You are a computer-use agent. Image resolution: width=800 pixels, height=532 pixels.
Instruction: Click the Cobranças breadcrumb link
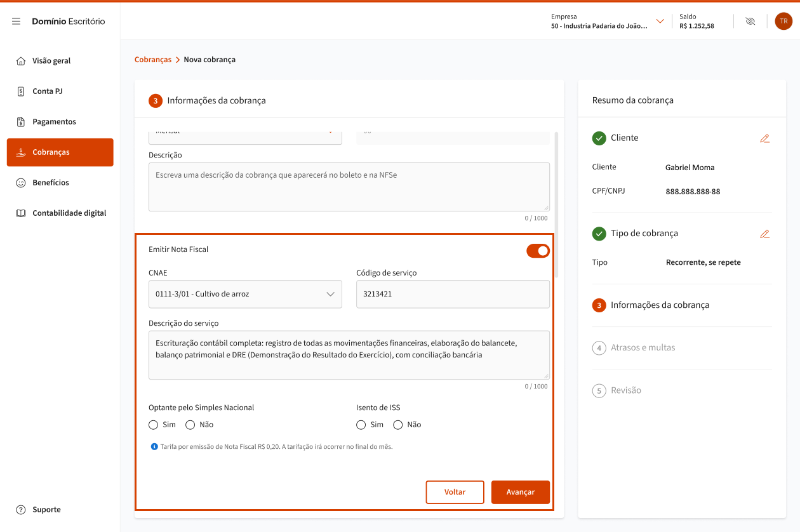(x=153, y=60)
